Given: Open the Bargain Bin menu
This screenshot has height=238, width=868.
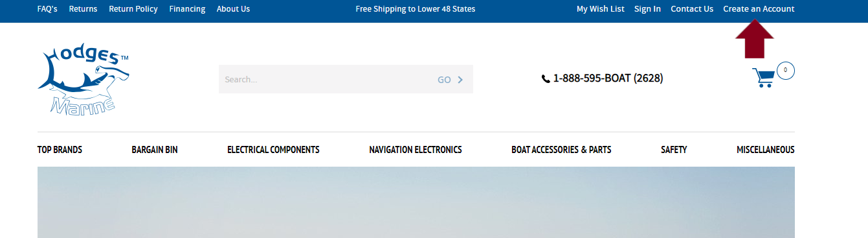Looking at the screenshot, I should pyautogui.click(x=155, y=150).
